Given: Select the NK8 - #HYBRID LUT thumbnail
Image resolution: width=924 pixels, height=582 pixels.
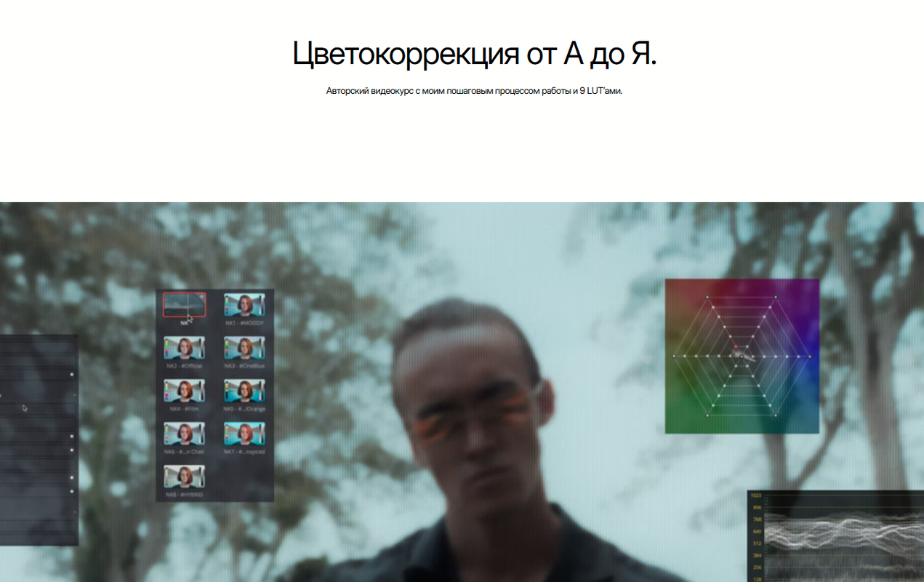Looking at the screenshot, I should [184, 477].
